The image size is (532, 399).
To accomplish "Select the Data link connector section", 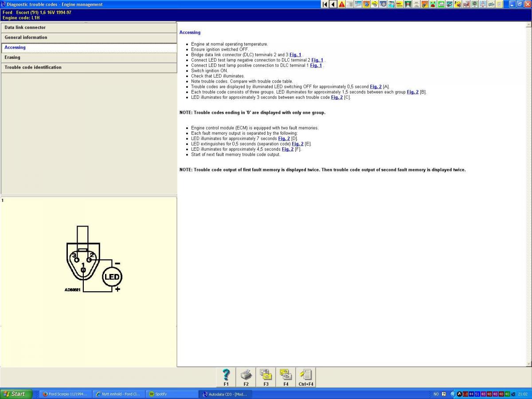I will tap(89, 27).
